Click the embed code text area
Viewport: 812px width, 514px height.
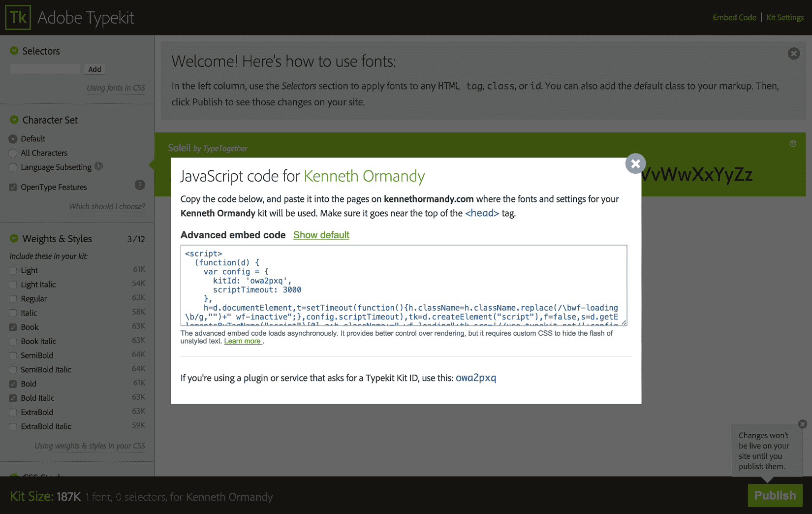pos(404,286)
